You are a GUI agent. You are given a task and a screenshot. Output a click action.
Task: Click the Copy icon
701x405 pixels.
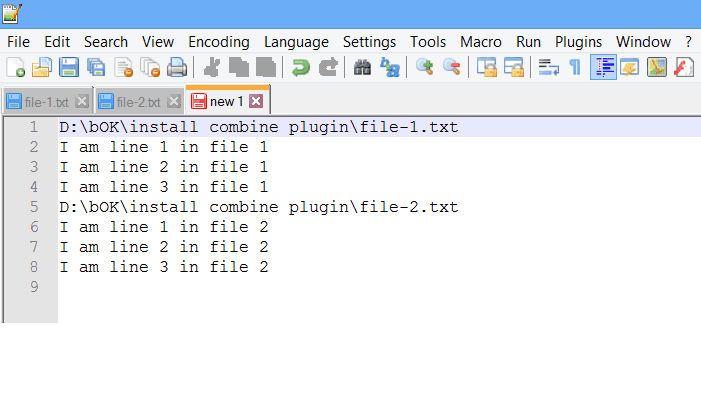click(x=239, y=68)
